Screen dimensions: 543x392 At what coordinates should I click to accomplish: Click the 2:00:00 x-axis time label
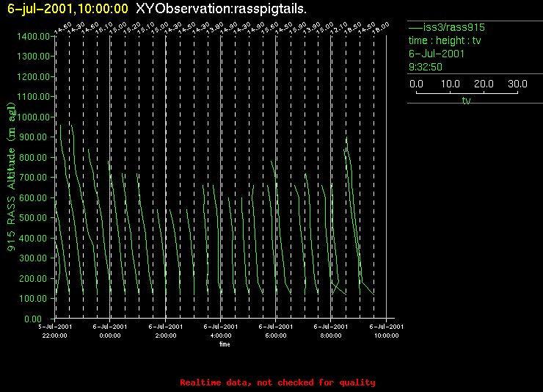[x=166, y=335]
